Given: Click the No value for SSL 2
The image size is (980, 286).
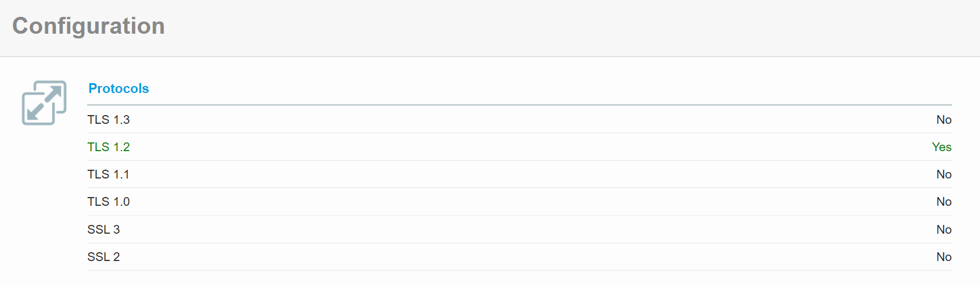Looking at the screenshot, I should pyautogui.click(x=944, y=257).
